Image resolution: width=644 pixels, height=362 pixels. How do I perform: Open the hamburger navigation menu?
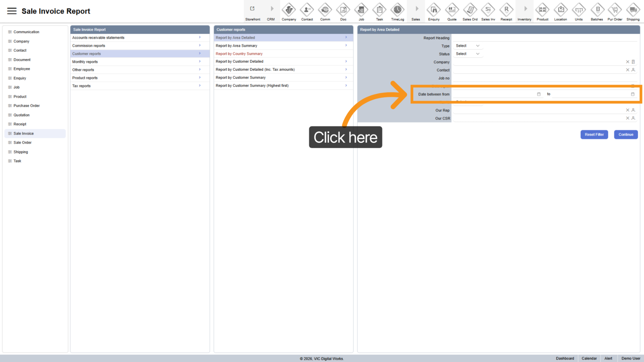[12, 11]
